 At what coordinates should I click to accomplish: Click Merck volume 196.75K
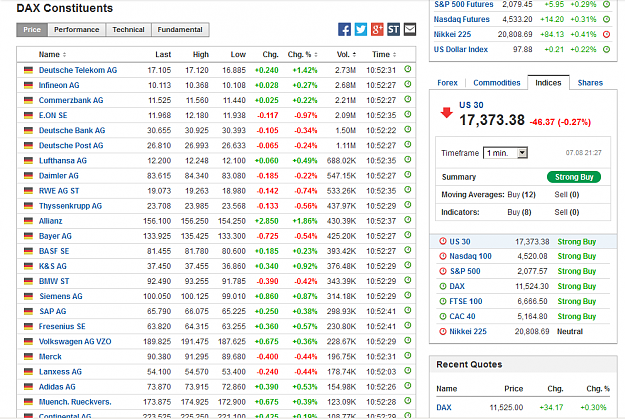pos(341,357)
